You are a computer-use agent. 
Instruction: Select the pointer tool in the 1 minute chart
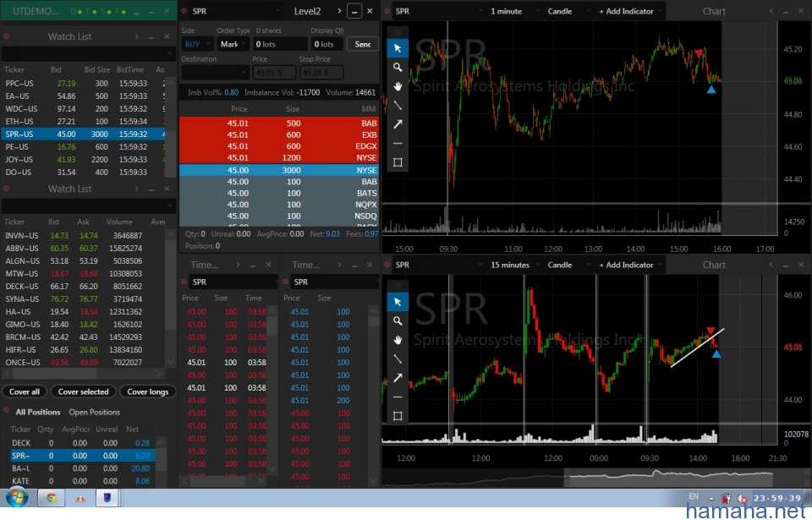[398, 48]
